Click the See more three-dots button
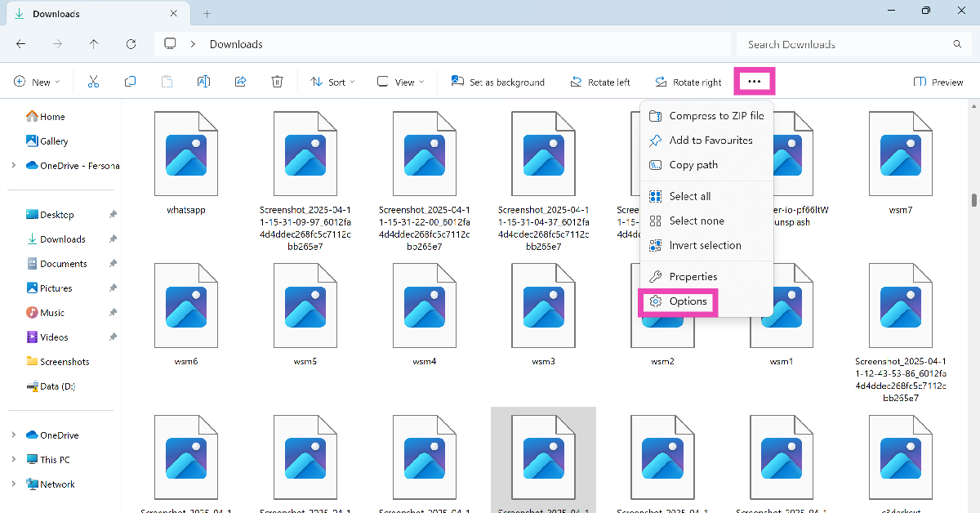The image size is (980, 513). pyautogui.click(x=755, y=82)
